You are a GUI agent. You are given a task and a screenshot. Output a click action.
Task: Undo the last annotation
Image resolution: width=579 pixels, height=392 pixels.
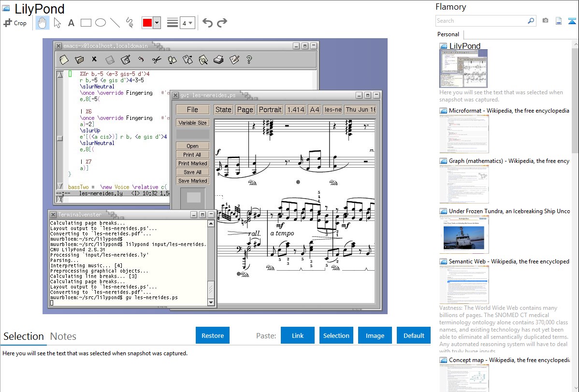(x=207, y=23)
